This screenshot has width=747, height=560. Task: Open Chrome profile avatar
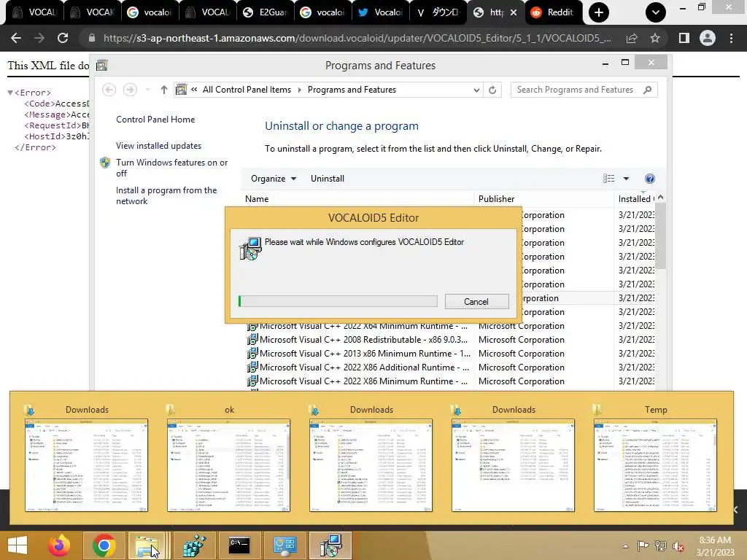click(x=708, y=38)
